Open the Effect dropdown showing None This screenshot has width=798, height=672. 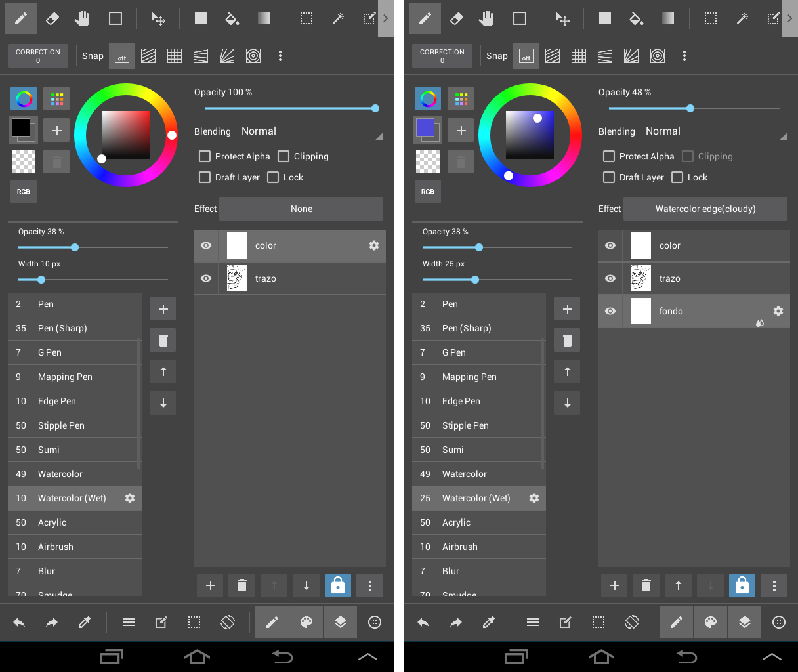[x=301, y=209]
